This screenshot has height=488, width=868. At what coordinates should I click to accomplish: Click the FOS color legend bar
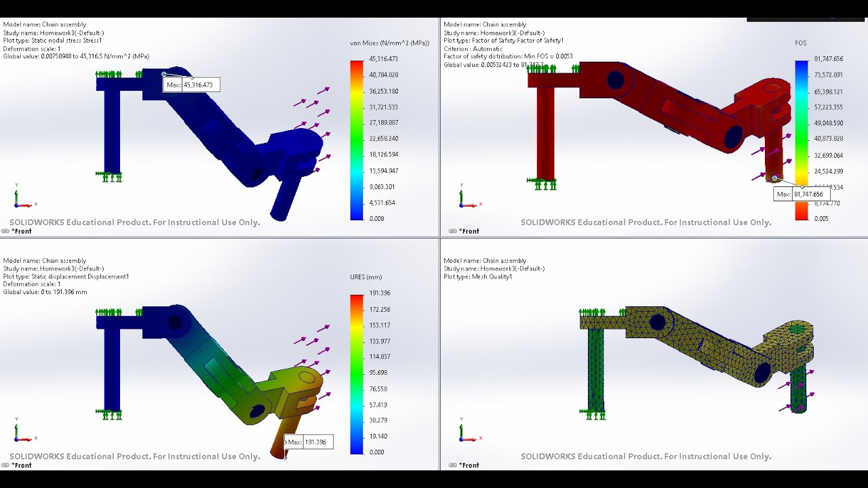pyautogui.click(x=802, y=140)
